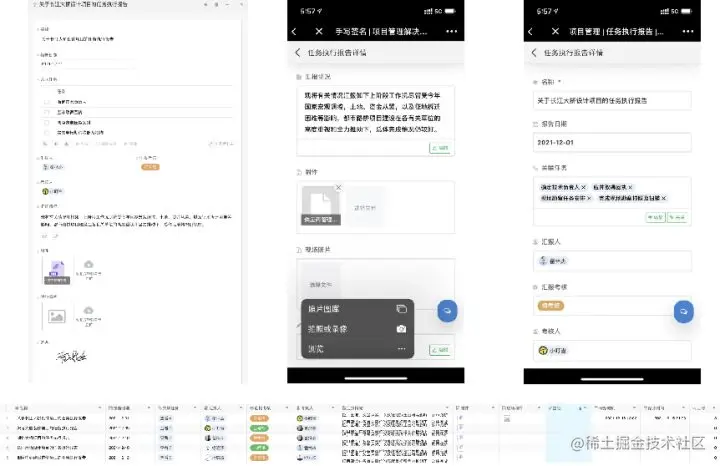Tap 选择文件 next to the attachment
720x466 pixels.
(365, 208)
